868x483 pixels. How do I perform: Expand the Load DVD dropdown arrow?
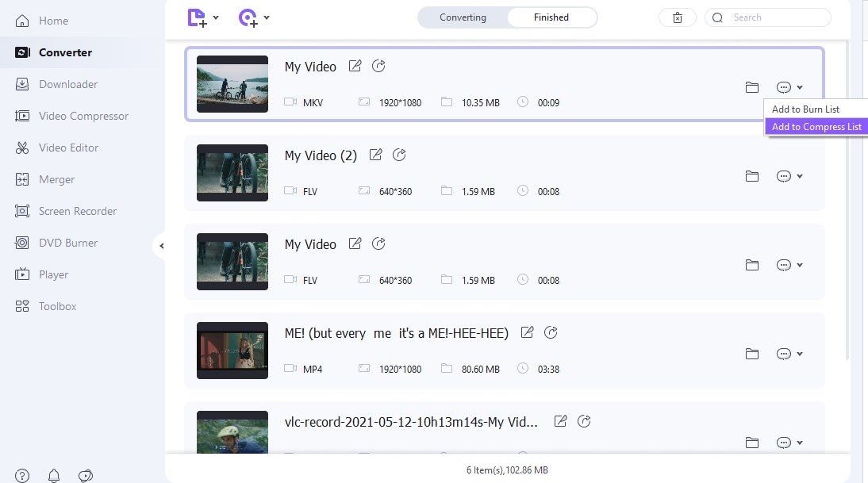(x=267, y=17)
